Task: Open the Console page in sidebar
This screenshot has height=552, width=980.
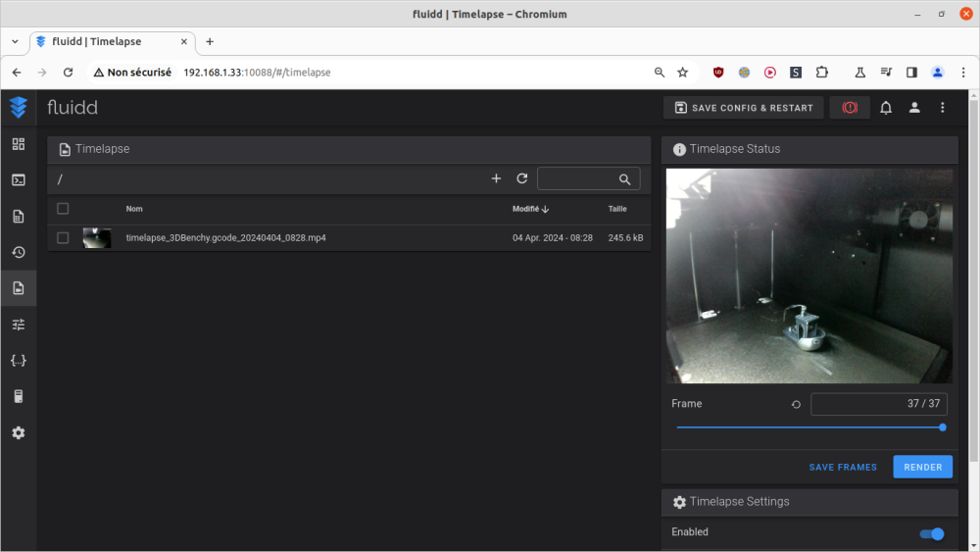Action: tap(18, 180)
